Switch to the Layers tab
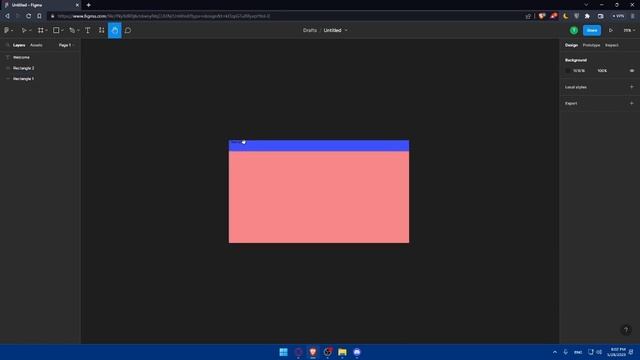This screenshot has height=360, width=640. point(19,45)
